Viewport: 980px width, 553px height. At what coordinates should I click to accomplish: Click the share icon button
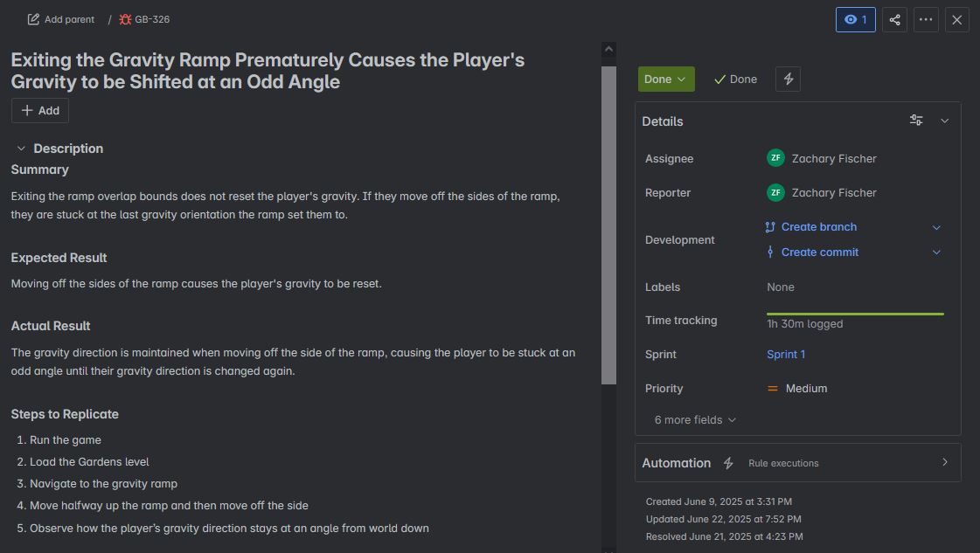tap(894, 19)
